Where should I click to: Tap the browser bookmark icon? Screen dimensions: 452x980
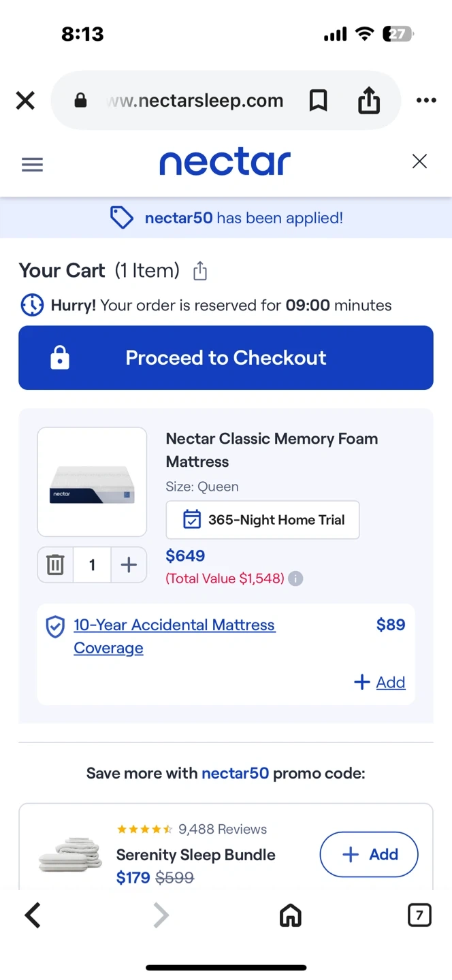318,101
